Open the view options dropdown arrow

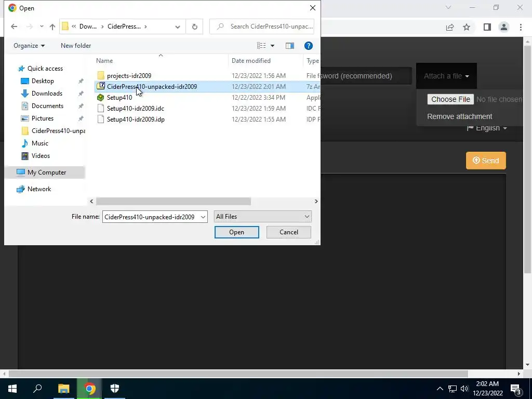coord(272,46)
